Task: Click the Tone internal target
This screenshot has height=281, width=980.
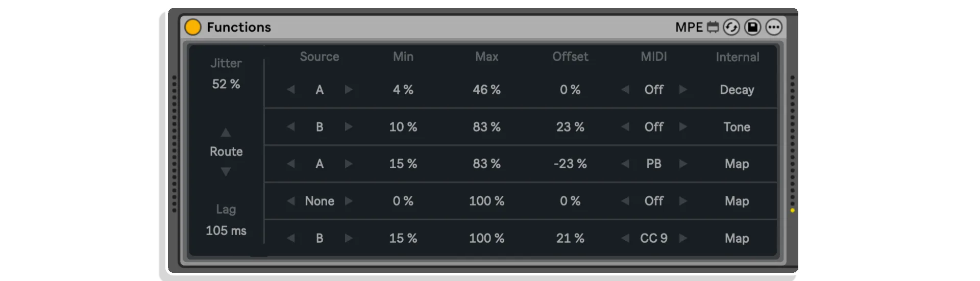Action: tap(737, 127)
